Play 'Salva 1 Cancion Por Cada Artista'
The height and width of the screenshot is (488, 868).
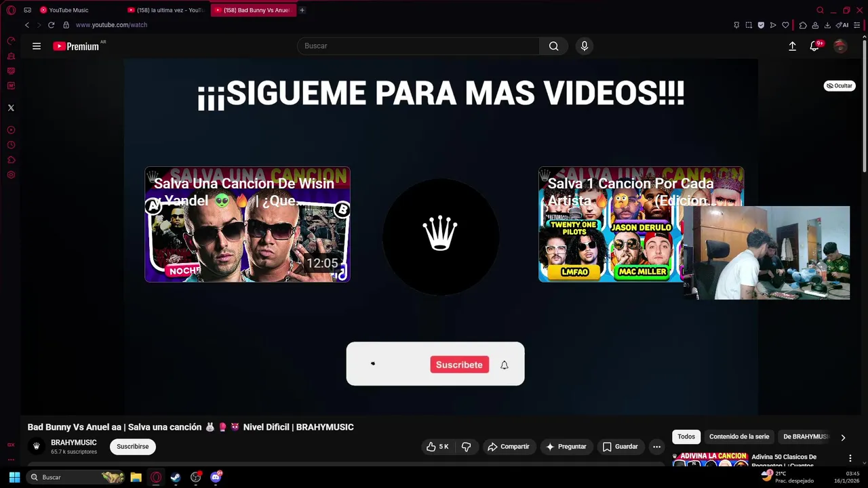tap(641, 224)
